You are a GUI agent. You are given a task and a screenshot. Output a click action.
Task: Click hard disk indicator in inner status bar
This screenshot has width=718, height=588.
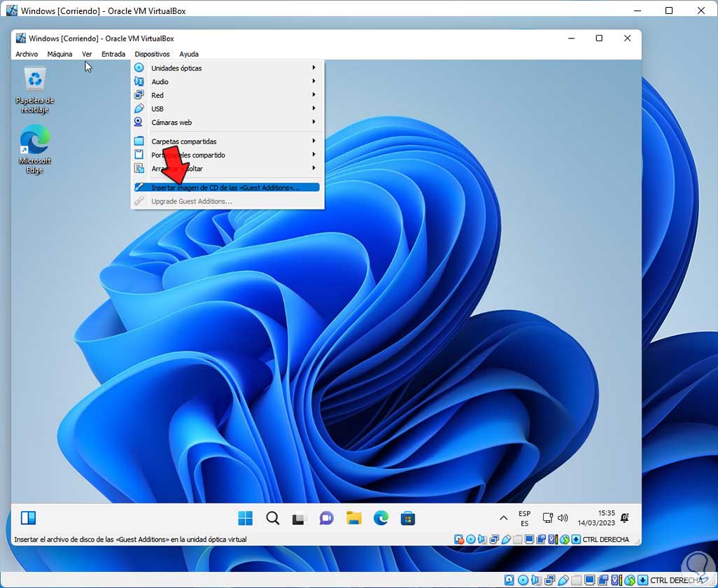click(x=459, y=540)
